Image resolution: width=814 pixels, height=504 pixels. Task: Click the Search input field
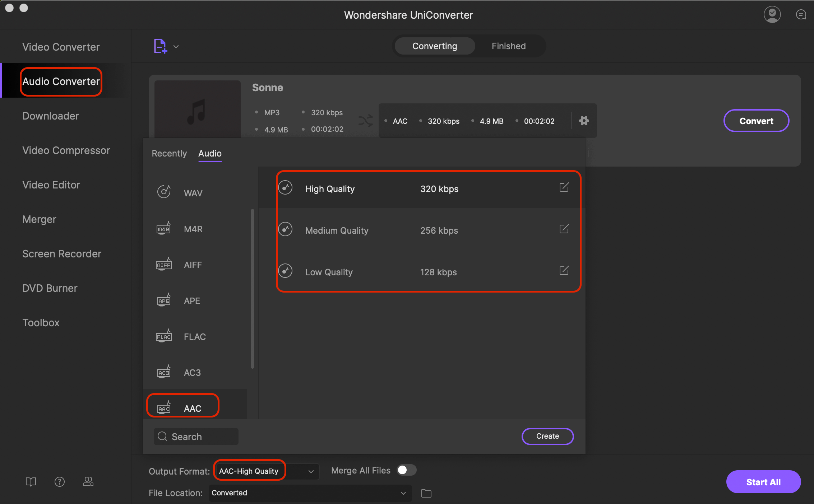coord(196,436)
